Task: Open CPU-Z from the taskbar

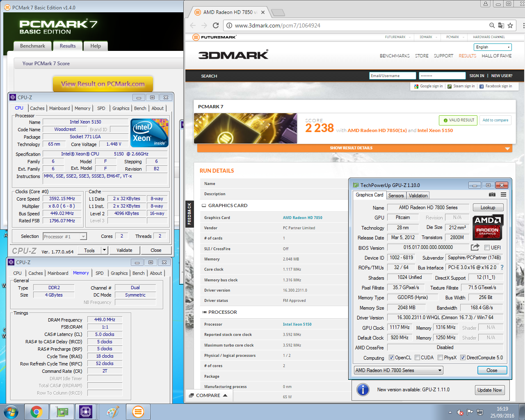Action: click(86, 412)
